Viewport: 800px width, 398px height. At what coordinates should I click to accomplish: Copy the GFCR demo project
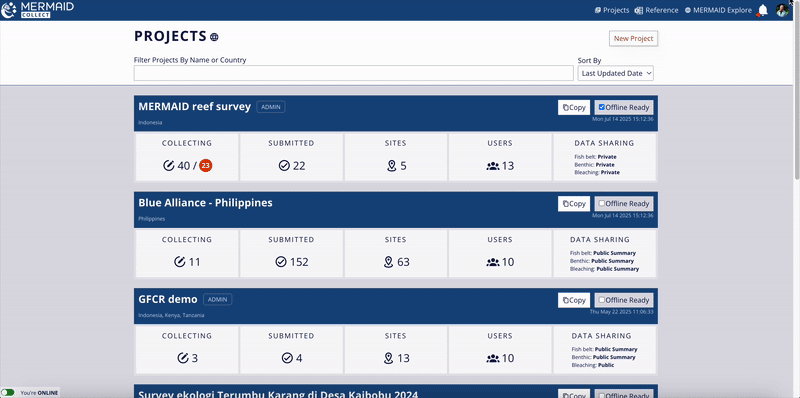pos(574,300)
